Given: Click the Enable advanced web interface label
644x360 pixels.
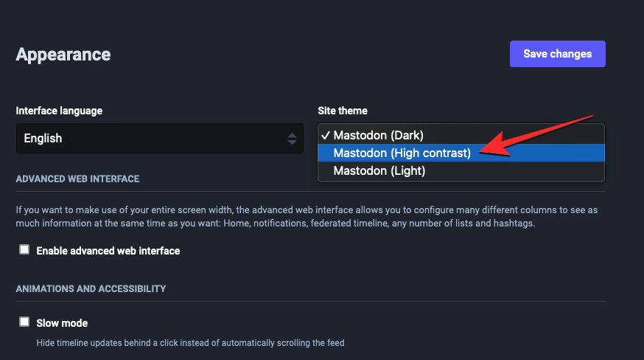Looking at the screenshot, I should pyautogui.click(x=108, y=251).
